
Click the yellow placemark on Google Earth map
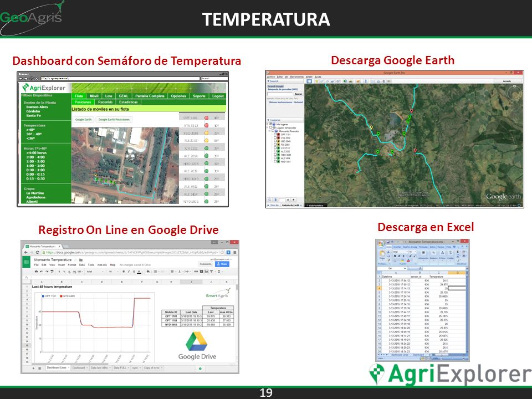click(371, 127)
